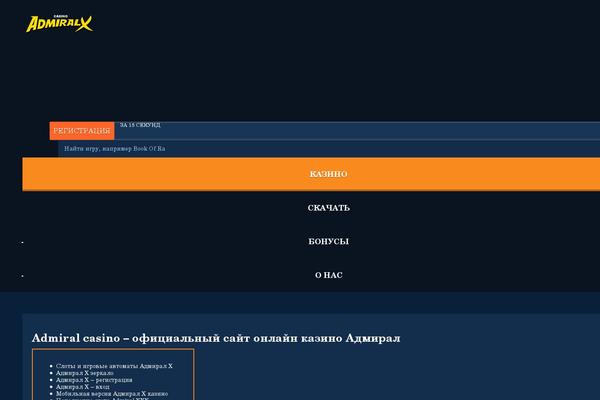Follow 'Слоты и игровые автоматы Адмирал Х' link

pos(114,366)
